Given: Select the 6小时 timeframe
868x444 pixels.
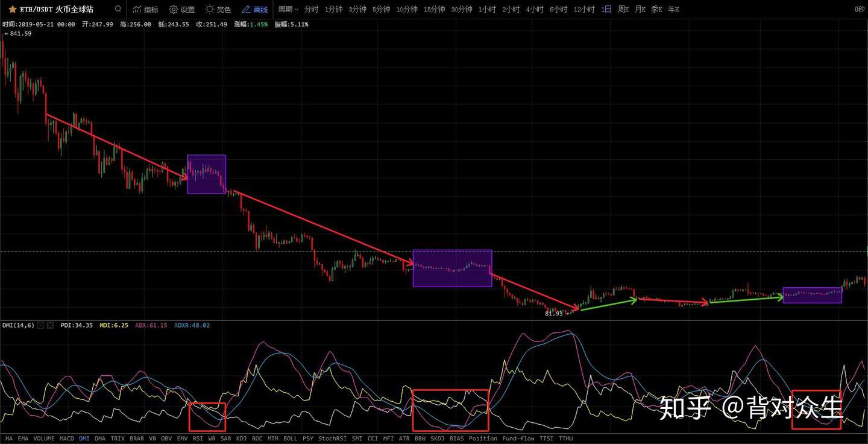Looking at the screenshot, I should (x=558, y=10).
